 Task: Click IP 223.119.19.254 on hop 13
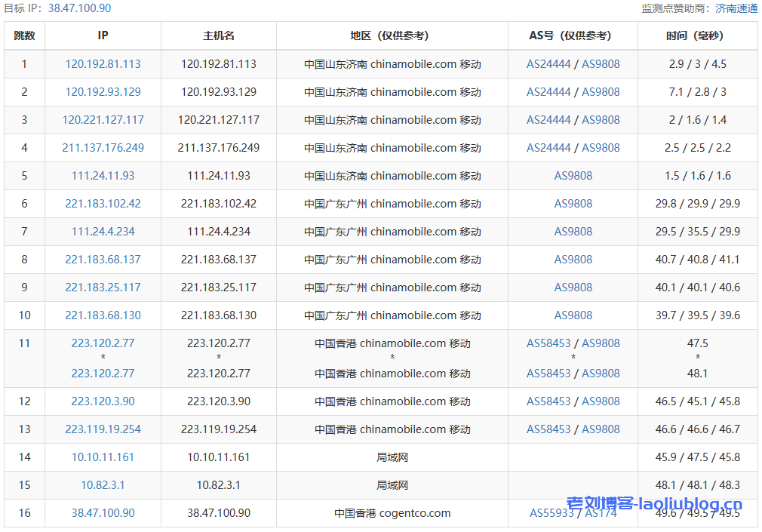click(x=103, y=429)
